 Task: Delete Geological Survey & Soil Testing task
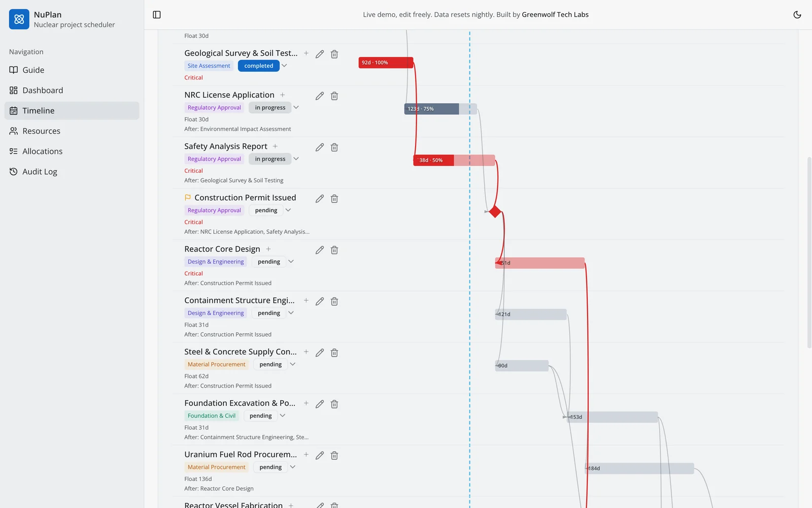[334, 54]
